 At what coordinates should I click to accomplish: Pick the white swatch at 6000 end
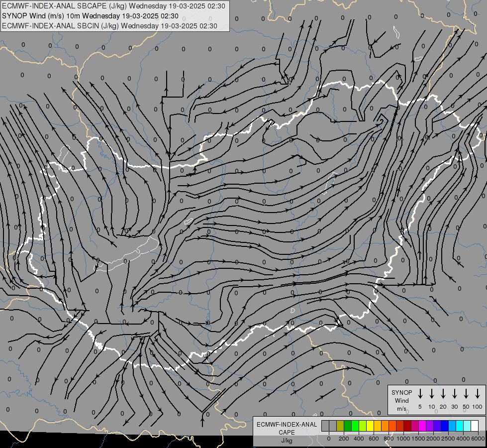(475, 426)
